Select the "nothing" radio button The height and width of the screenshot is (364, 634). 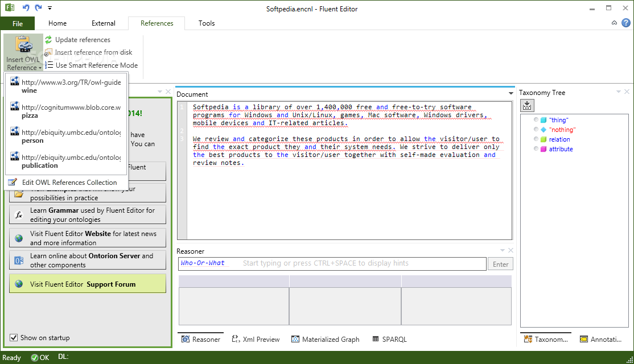point(536,129)
